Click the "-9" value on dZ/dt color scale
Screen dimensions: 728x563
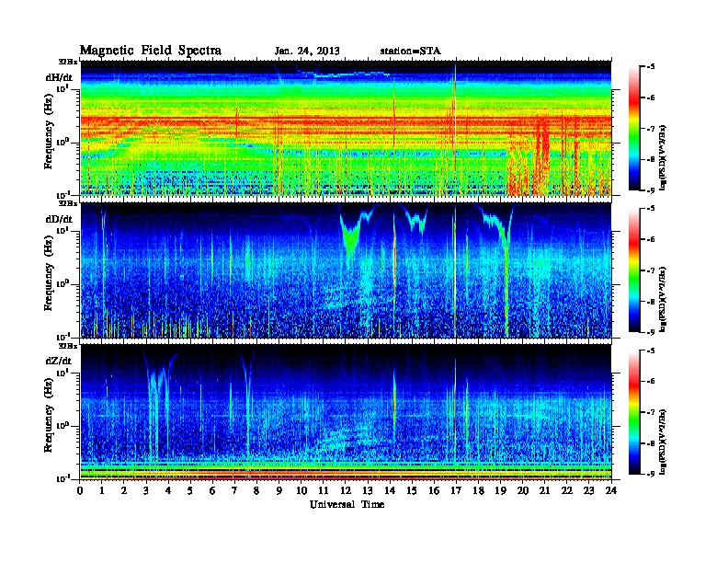(650, 474)
